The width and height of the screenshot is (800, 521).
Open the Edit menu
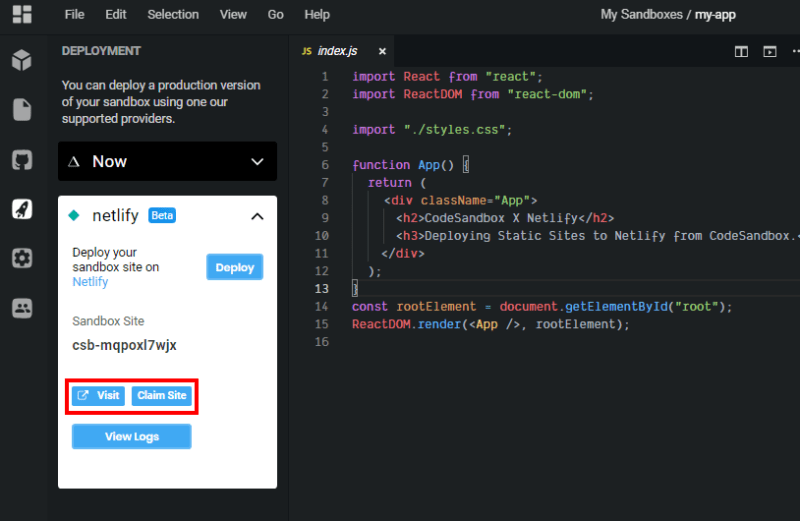(x=116, y=14)
